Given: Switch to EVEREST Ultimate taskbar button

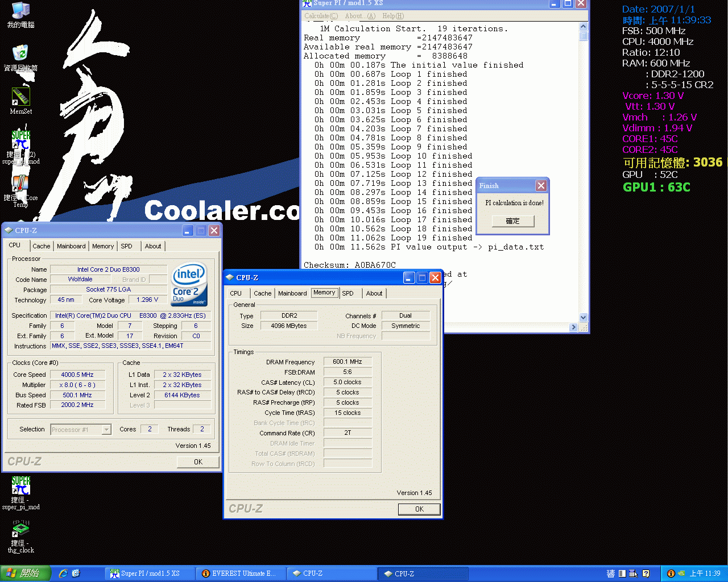Looking at the screenshot, I should (241, 573).
